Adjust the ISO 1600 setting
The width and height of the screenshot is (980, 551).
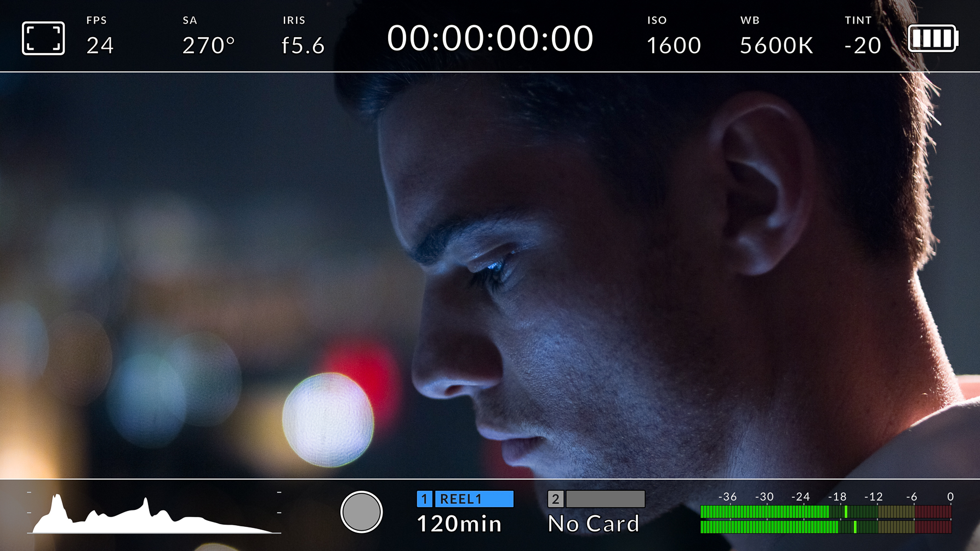tap(674, 36)
